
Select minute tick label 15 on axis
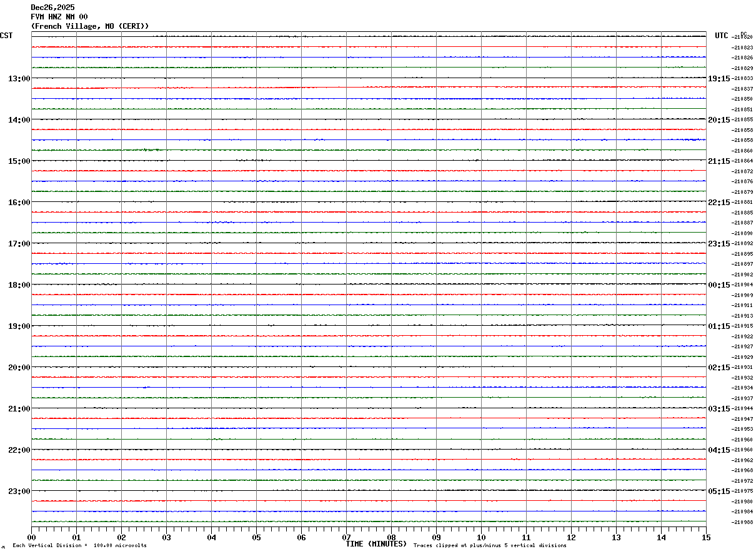coord(706,537)
